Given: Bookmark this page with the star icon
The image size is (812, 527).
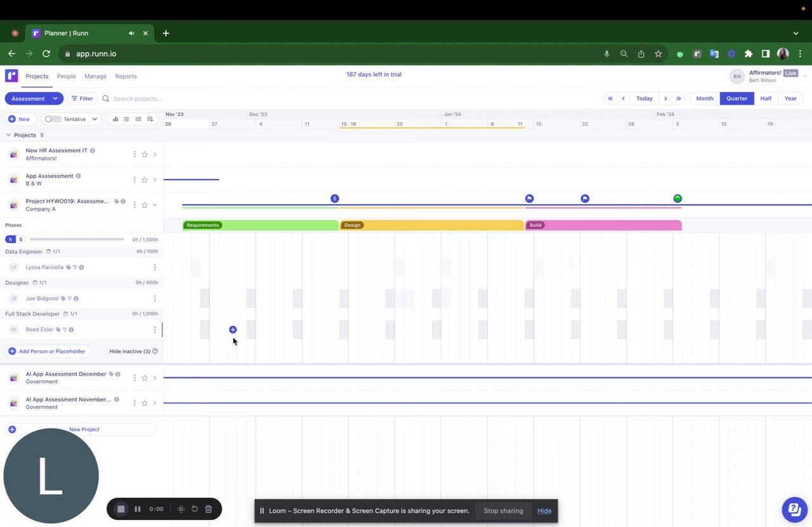Looking at the screenshot, I should coord(658,54).
